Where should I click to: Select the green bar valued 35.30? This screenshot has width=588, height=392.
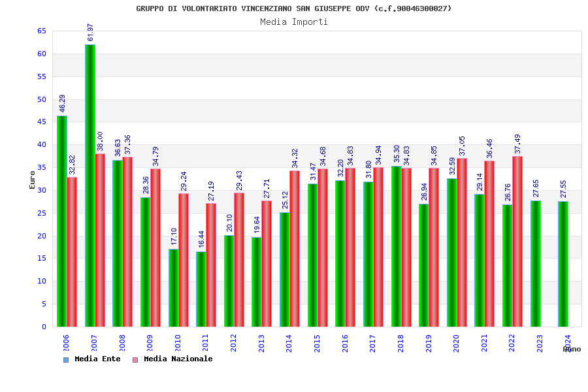click(397, 246)
